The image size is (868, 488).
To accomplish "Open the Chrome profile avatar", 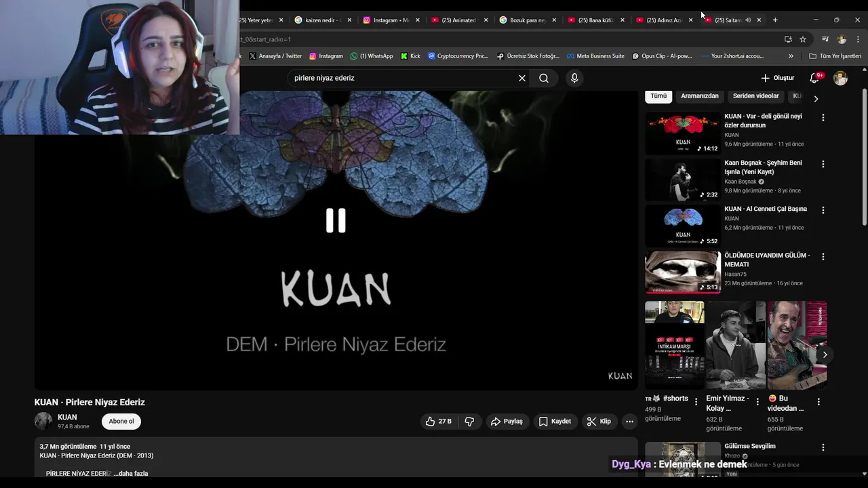I will (842, 39).
